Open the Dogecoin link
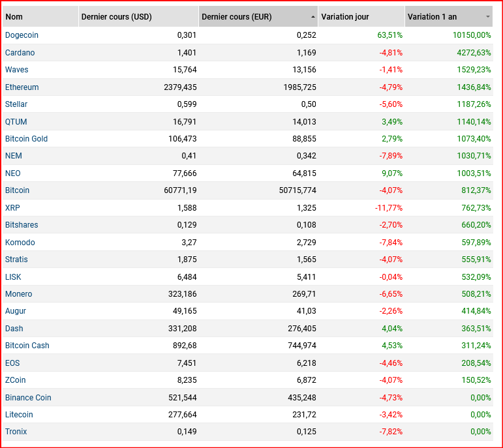The height and width of the screenshot is (448, 503). 22,35
